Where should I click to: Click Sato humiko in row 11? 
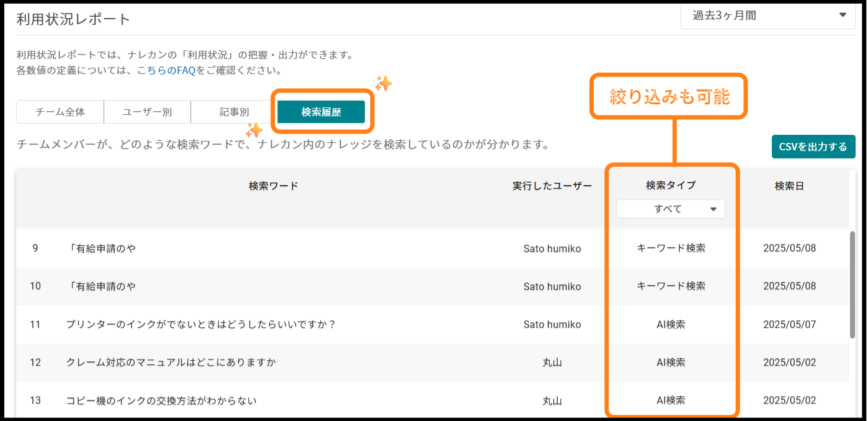pos(552,324)
